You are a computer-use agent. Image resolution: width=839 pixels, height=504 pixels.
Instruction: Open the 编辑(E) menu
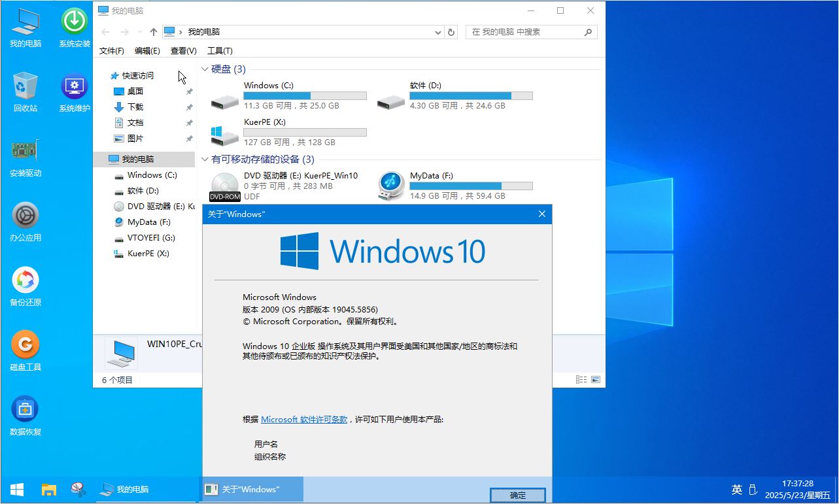coord(147,51)
